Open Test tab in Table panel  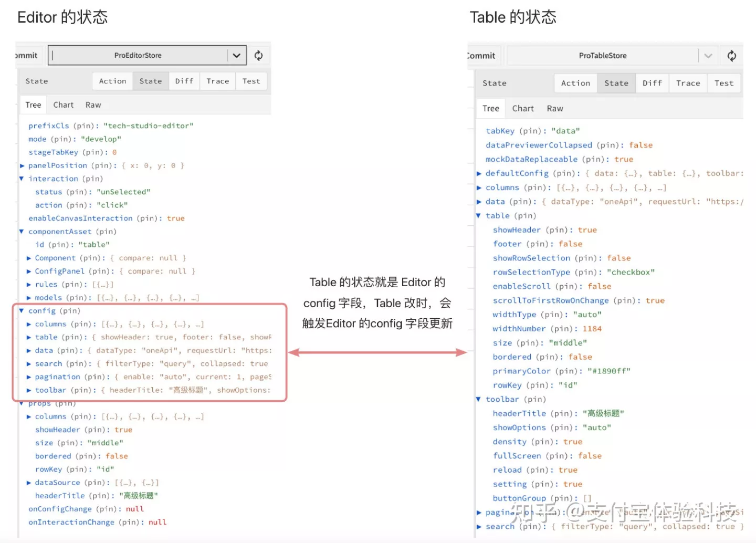pos(724,83)
